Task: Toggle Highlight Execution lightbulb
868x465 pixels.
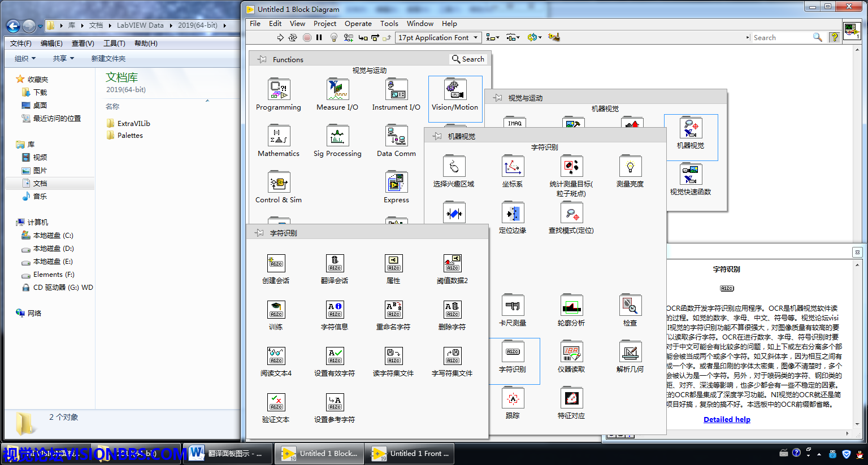Action: click(x=334, y=37)
